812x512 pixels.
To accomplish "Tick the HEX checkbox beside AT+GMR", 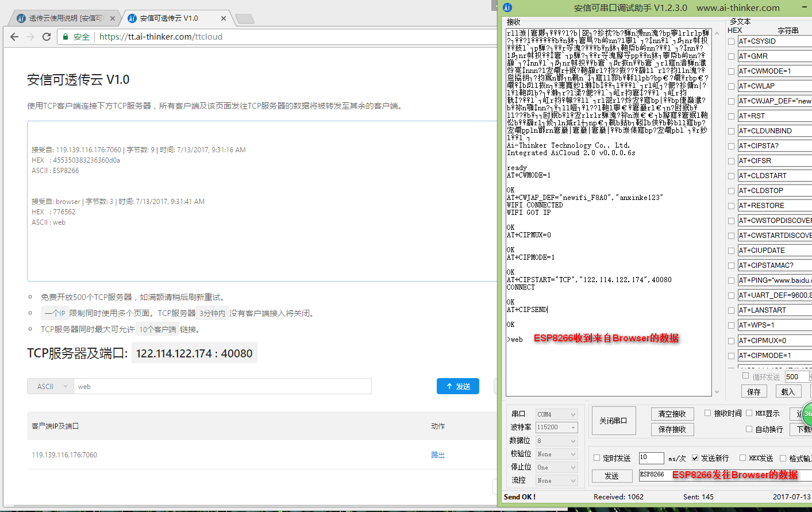I will pos(732,56).
